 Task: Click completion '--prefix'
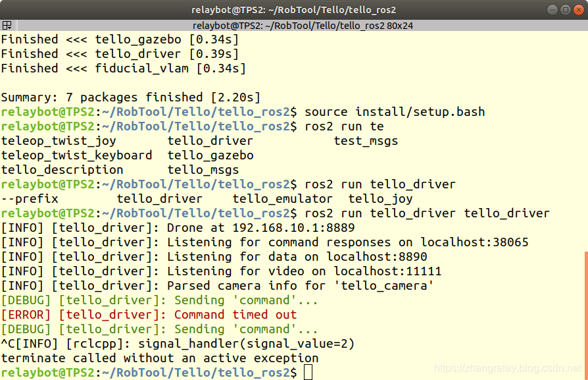pyautogui.click(x=30, y=199)
